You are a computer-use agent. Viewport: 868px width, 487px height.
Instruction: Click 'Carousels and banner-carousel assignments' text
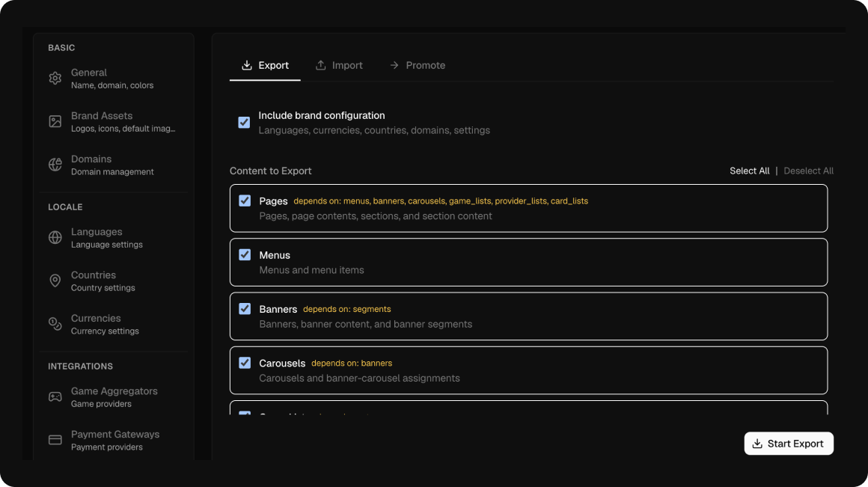[359, 379]
